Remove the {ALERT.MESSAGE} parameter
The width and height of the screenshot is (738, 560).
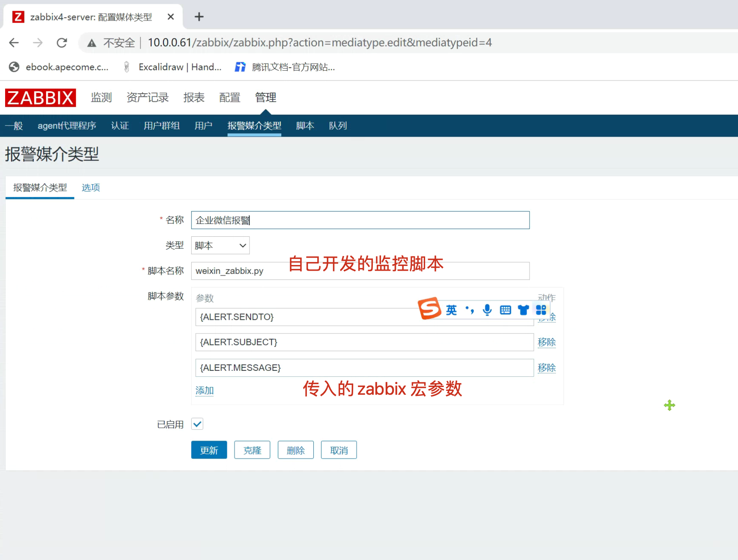[x=546, y=368]
